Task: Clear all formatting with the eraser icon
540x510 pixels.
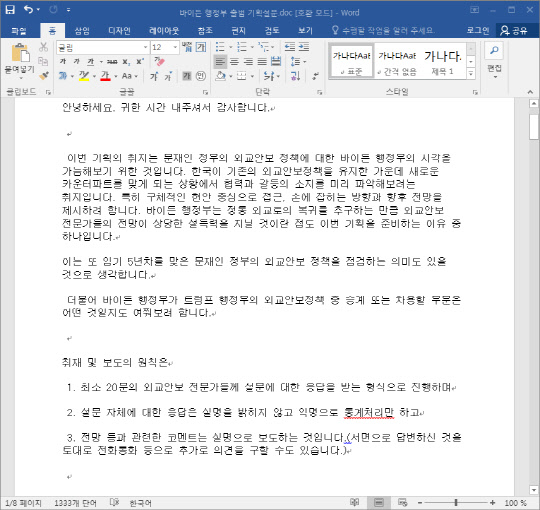Action: (159, 61)
